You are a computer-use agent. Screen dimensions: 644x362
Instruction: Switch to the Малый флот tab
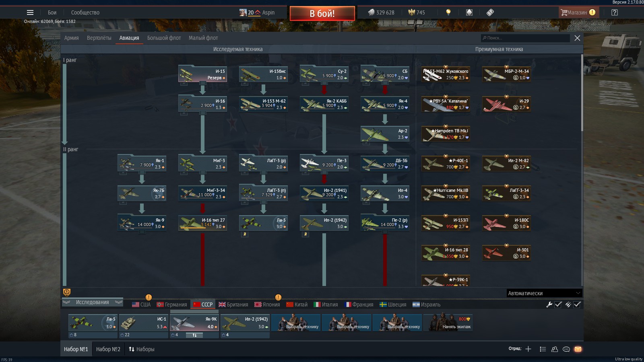click(x=203, y=38)
